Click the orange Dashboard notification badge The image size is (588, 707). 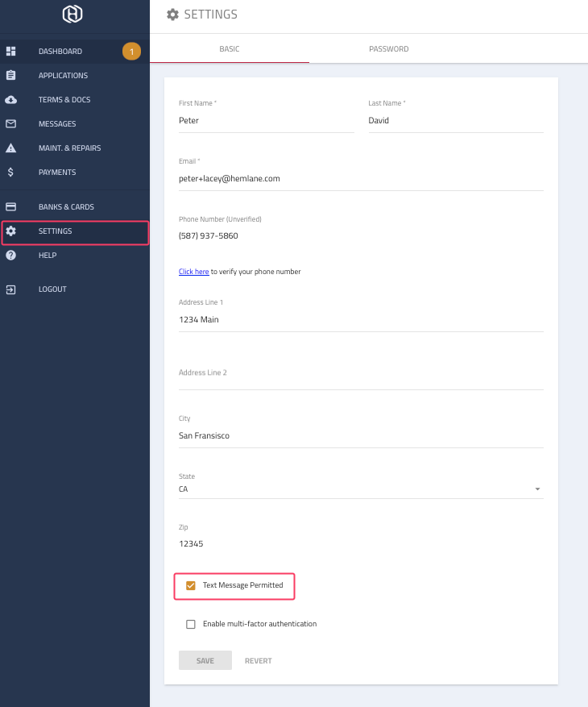tap(131, 52)
